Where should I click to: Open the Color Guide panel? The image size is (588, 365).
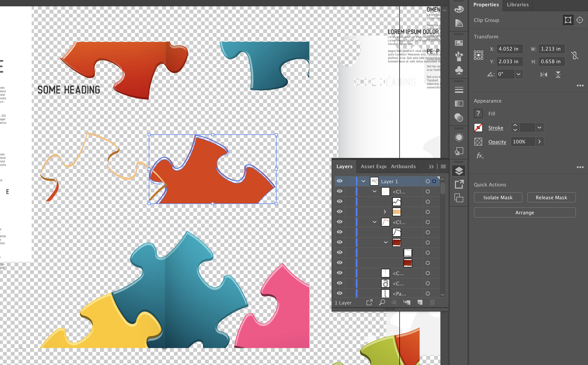(x=459, y=24)
